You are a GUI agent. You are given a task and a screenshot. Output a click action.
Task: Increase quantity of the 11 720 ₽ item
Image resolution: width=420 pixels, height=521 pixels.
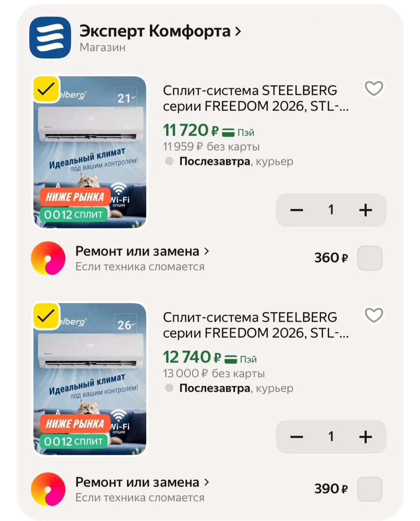tap(365, 210)
